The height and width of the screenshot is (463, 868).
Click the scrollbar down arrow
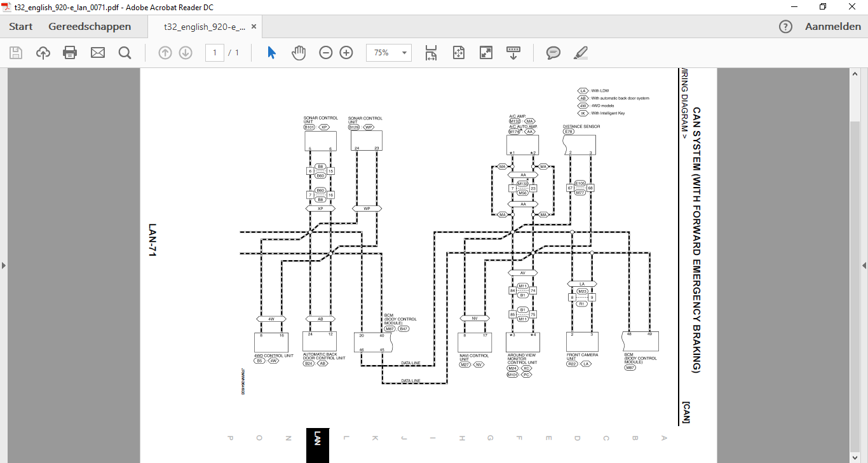click(x=855, y=457)
